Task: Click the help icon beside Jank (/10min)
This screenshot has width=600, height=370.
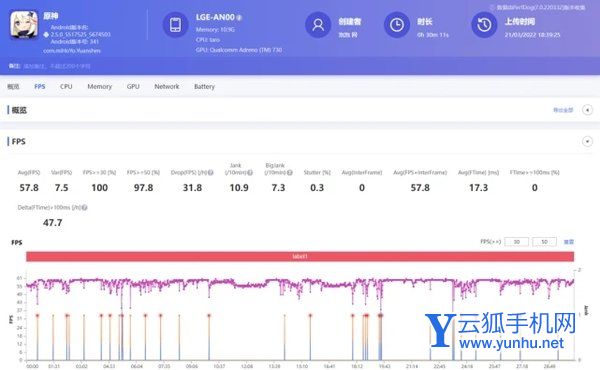Action: click(250, 173)
